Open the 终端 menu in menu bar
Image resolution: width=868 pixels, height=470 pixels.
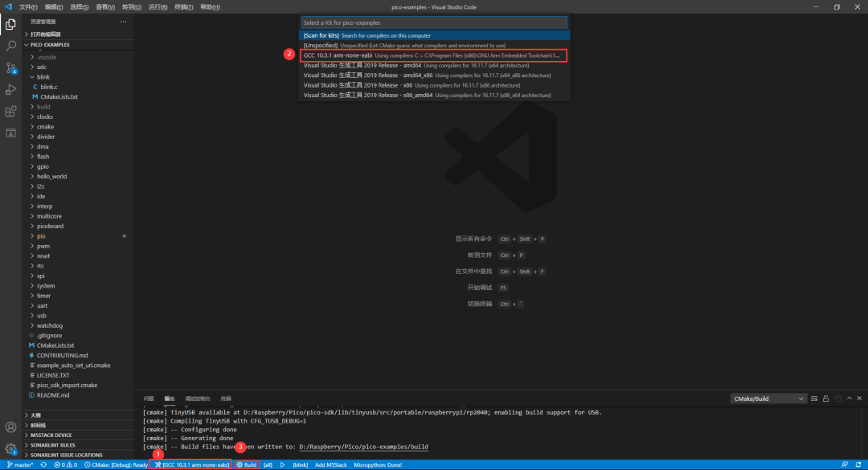tap(184, 6)
